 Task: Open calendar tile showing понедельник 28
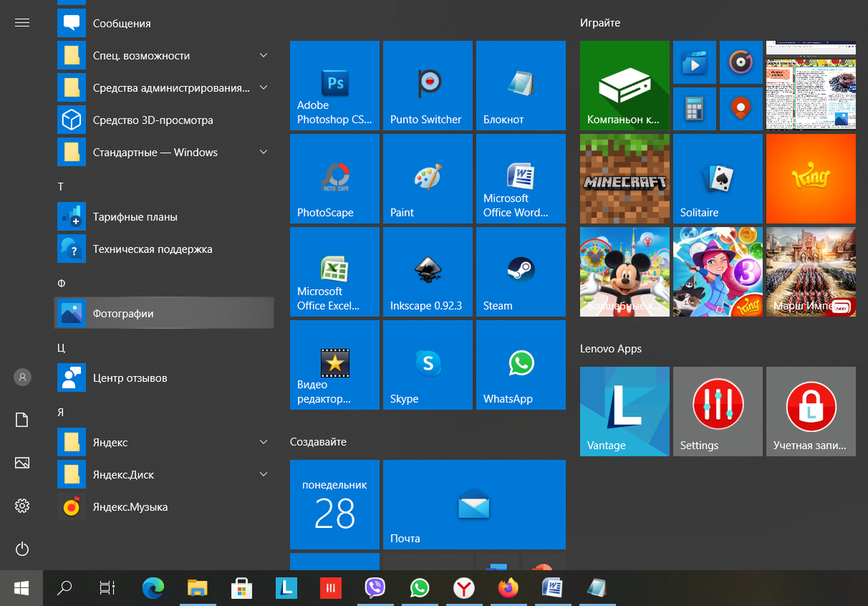tap(334, 505)
